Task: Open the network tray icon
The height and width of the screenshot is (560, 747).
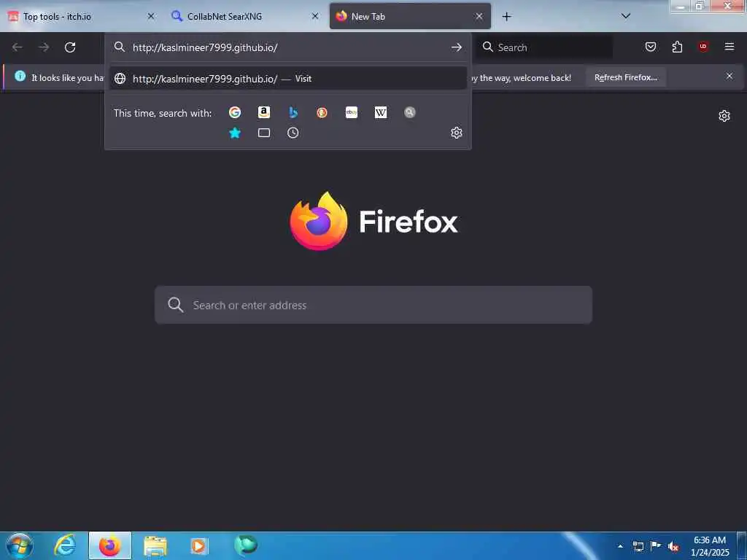Action: point(638,546)
